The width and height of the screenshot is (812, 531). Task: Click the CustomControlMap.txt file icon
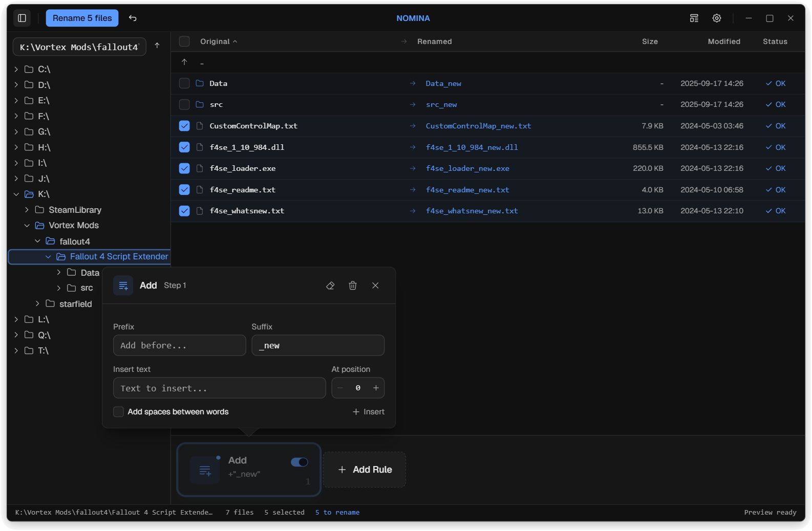(x=200, y=126)
